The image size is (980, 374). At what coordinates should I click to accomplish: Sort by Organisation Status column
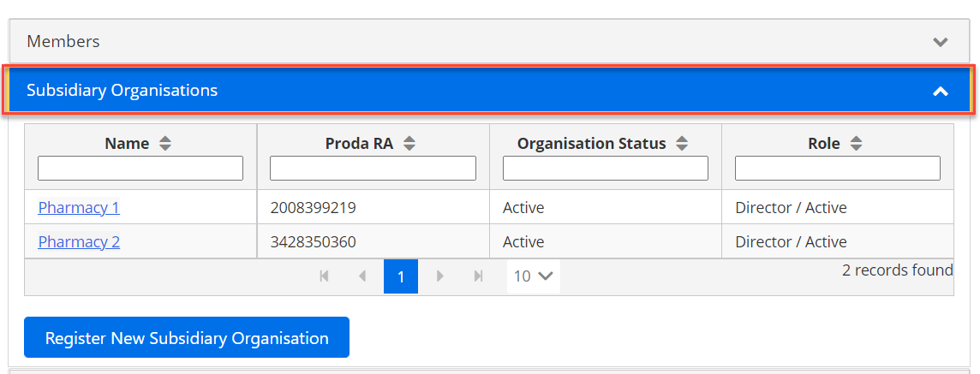point(682,144)
